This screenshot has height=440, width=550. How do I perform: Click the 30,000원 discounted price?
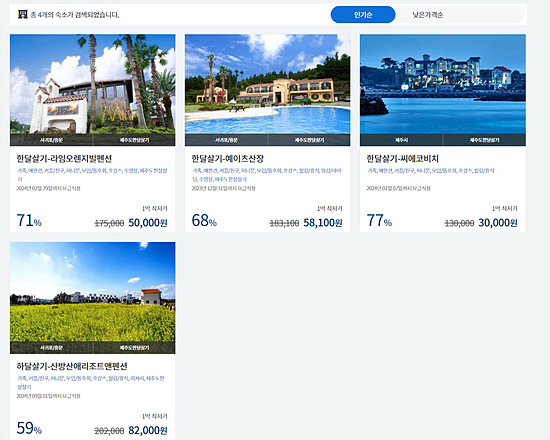pos(498,223)
